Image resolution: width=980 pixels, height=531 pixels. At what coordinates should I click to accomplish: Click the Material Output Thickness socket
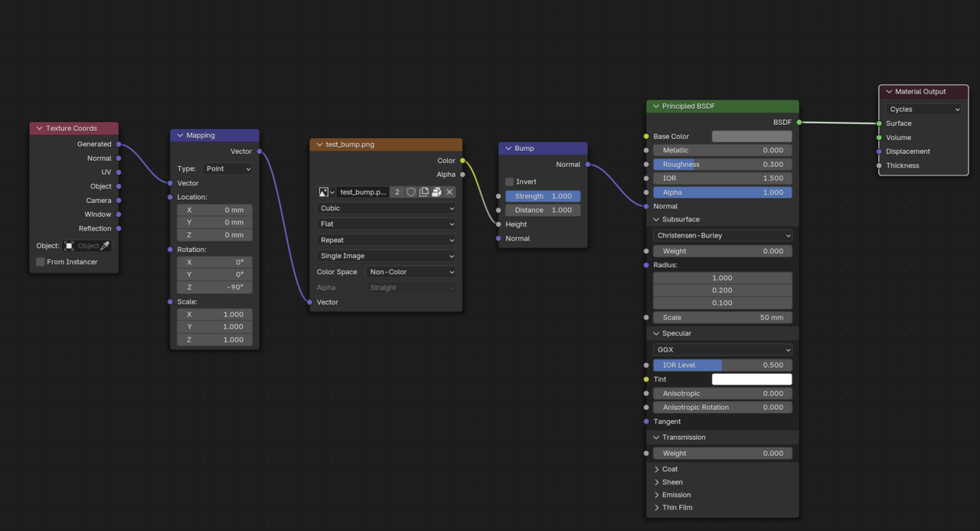pyautogui.click(x=879, y=166)
